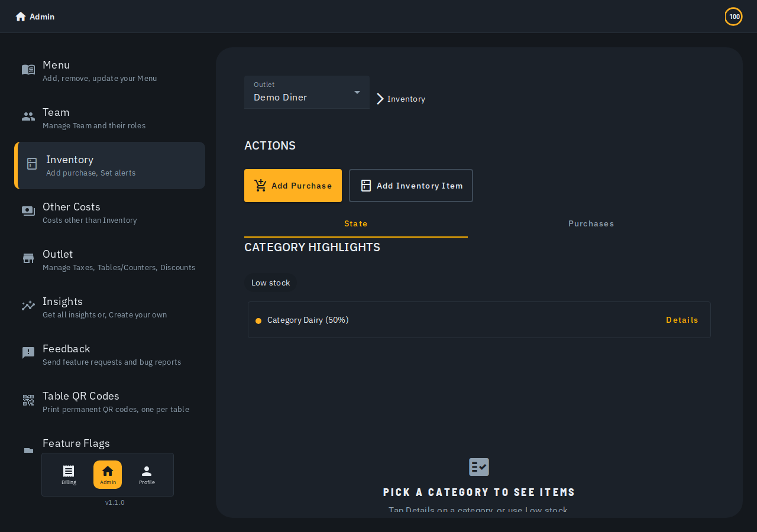The image size is (757, 532).
Task: Click the Add Purchase button
Action: pos(293,186)
